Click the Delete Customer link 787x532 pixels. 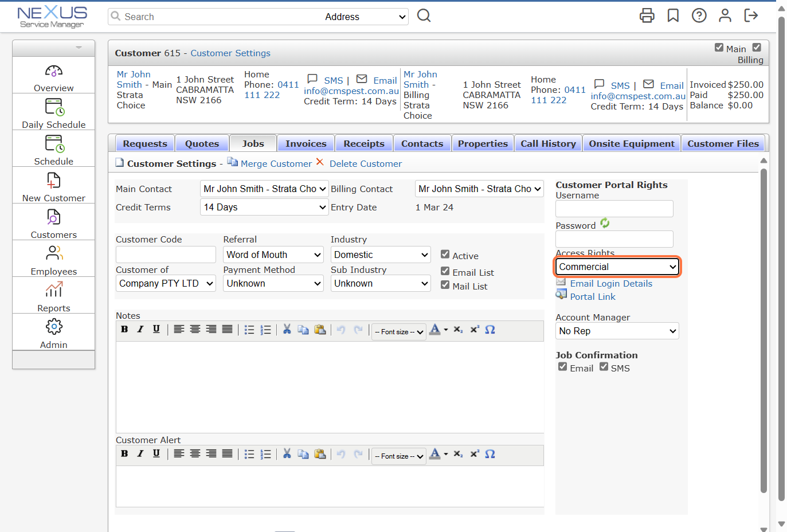pyautogui.click(x=366, y=163)
